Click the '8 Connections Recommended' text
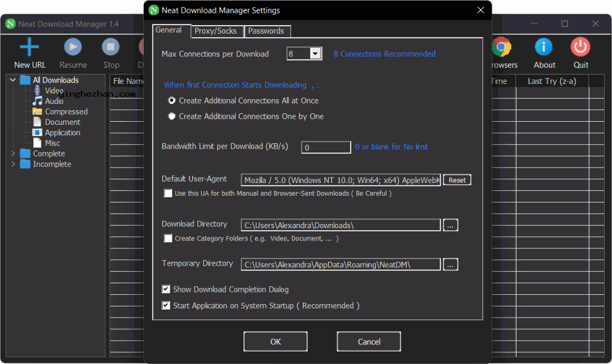This screenshot has width=612, height=364. [x=384, y=54]
